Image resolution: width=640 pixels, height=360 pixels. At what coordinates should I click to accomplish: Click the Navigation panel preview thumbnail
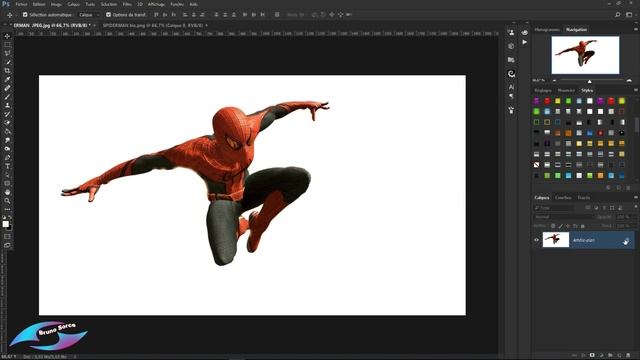coord(585,55)
